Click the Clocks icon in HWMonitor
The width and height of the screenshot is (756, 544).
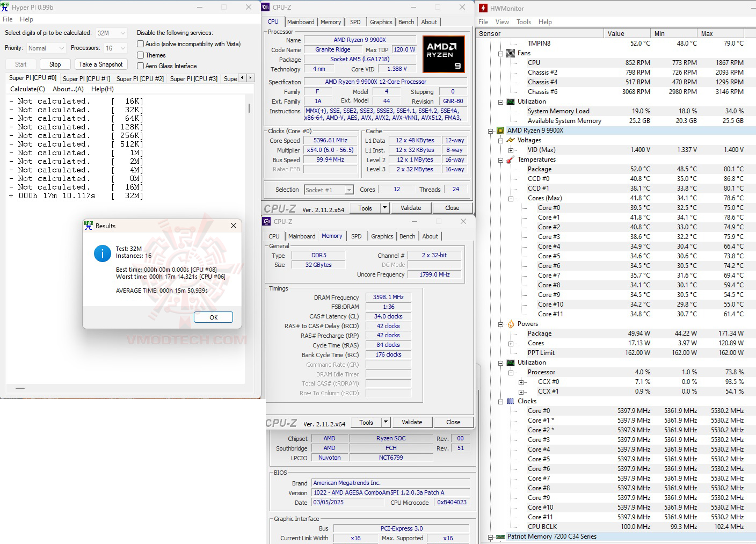coord(511,401)
